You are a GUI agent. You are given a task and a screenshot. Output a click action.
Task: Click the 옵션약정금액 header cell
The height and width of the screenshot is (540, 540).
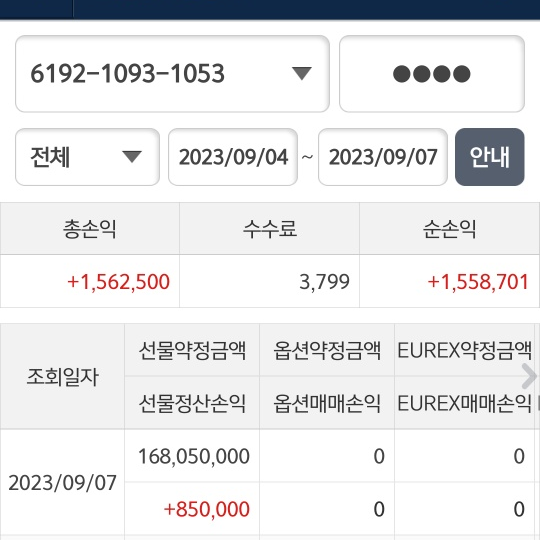point(327,350)
